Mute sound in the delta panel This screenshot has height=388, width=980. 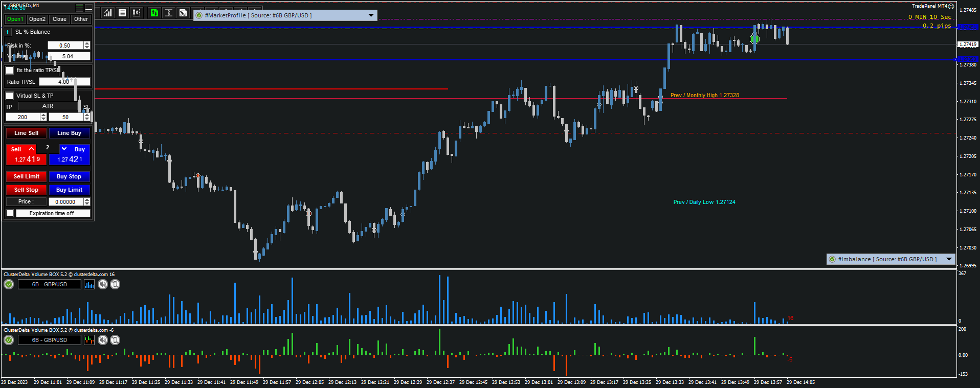pyautogui.click(x=103, y=340)
